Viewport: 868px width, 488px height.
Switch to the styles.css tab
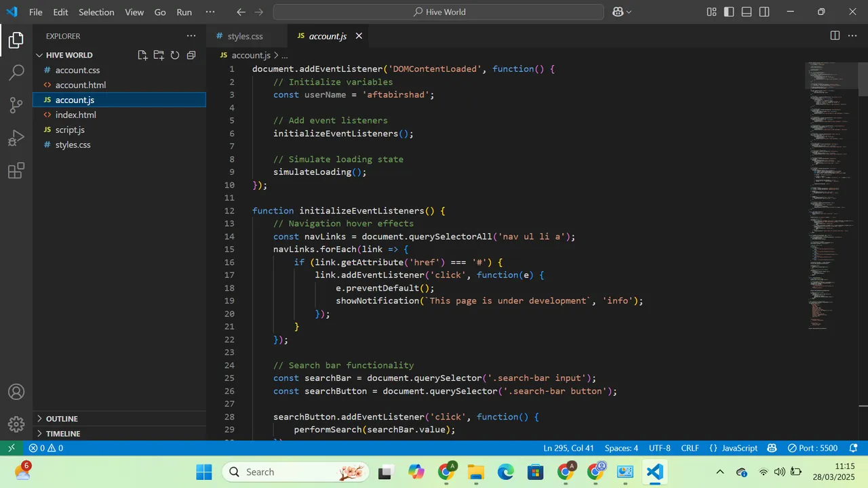tap(245, 36)
